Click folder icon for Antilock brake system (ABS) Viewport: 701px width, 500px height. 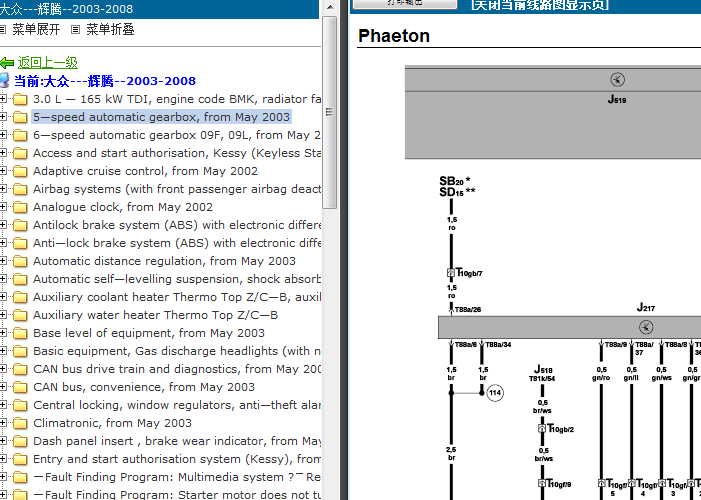tap(20, 225)
